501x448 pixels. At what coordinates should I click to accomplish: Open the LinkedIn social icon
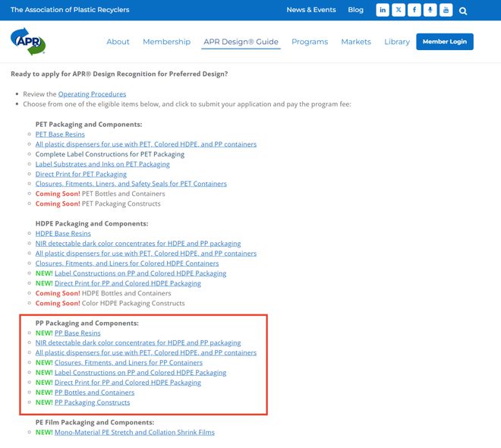pos(383,10)
